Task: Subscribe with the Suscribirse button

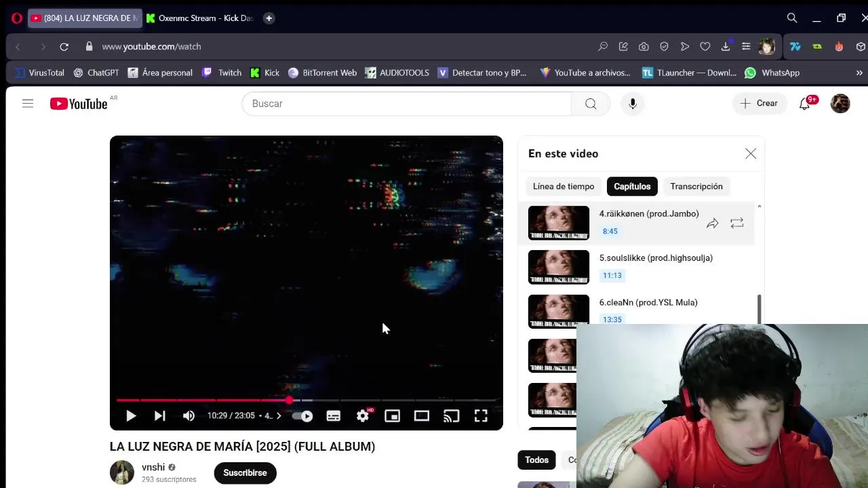Action: coord(245,472)
